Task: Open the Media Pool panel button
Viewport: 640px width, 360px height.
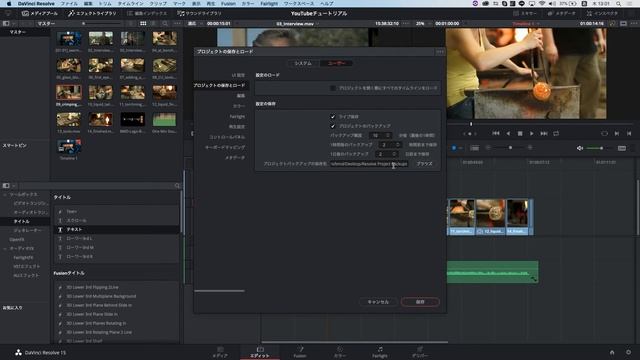Action: 40,13
